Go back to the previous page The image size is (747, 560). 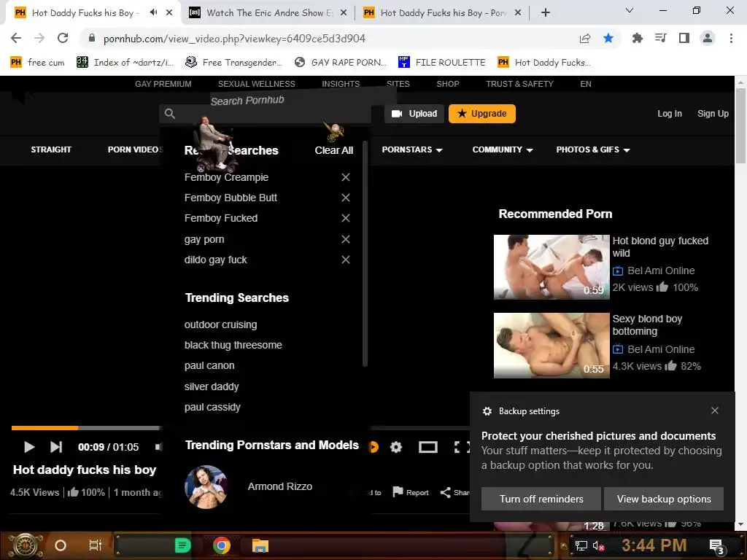tap(16, 38)
